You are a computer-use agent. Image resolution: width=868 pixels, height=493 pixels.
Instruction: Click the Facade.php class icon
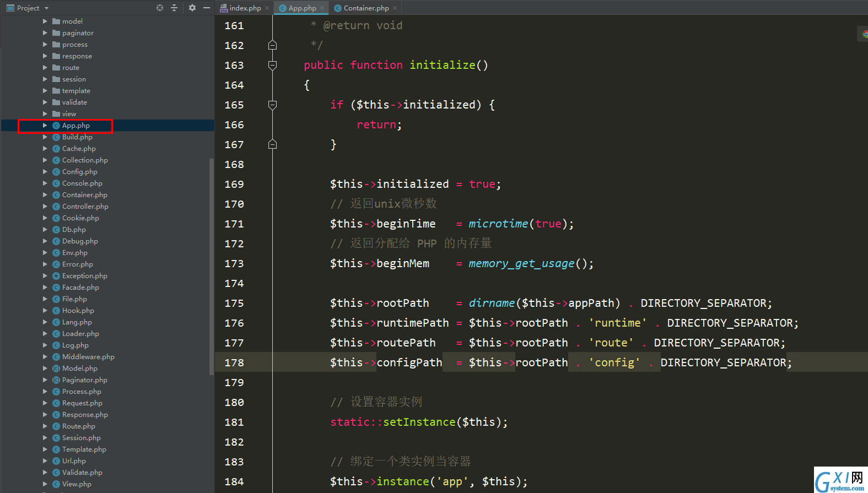(x=56, y=288)
